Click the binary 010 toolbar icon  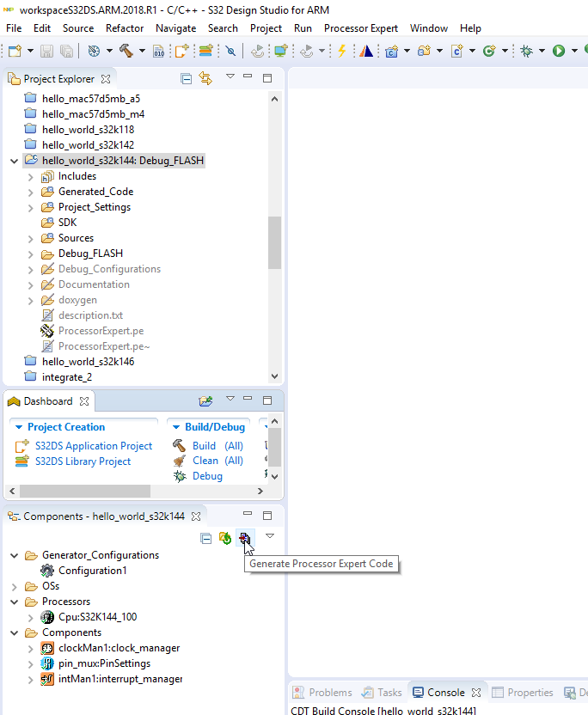[159, 51]
